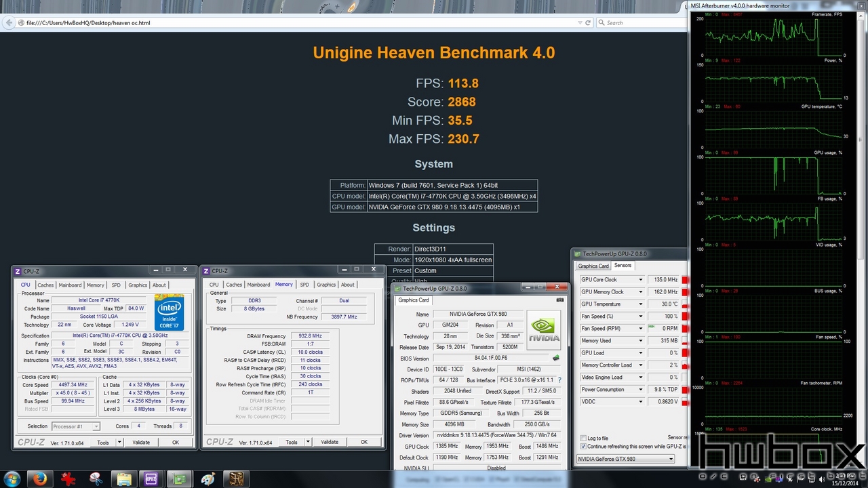This screenshot has width=868, height=488.
Task: Open GPU Memory Clock sensor dropdown
Action: [640, 291]
